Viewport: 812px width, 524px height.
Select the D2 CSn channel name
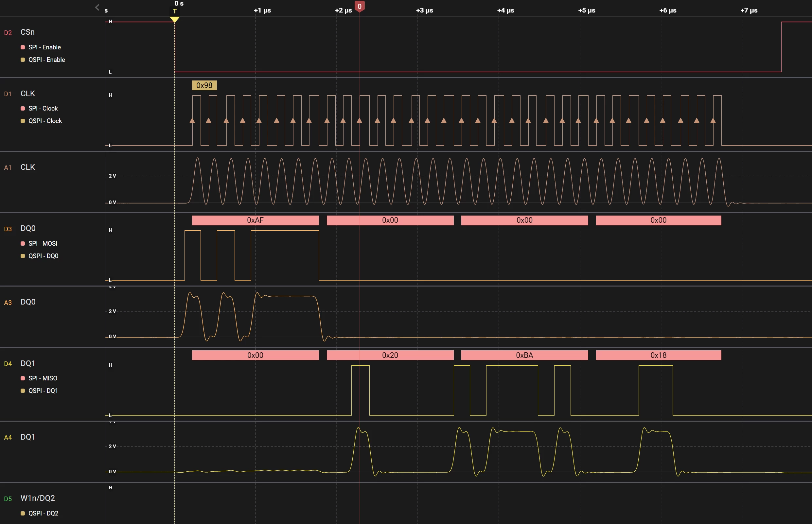27,32
